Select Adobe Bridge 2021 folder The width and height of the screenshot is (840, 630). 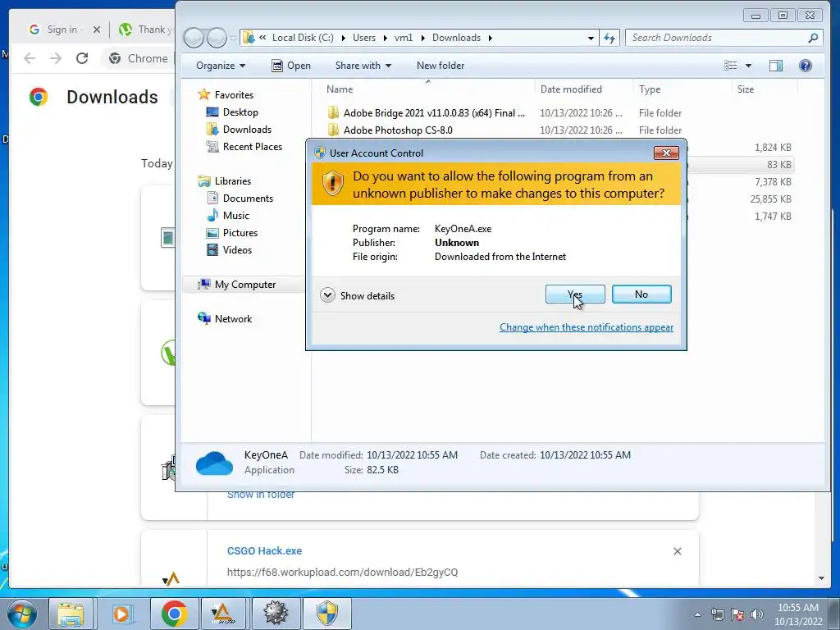pos(434,113)
